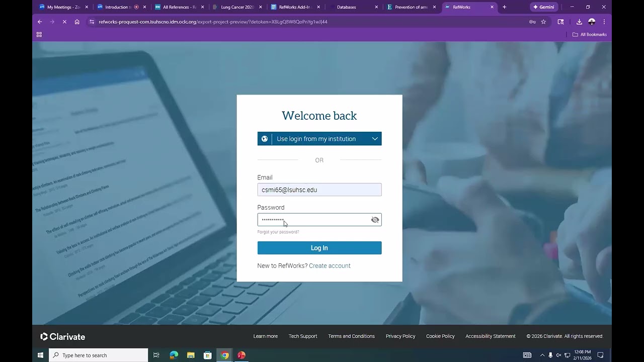Viewport: 644px width, 362px height.
Task: Open the Windows Start menu
Action: coord(40,355)
